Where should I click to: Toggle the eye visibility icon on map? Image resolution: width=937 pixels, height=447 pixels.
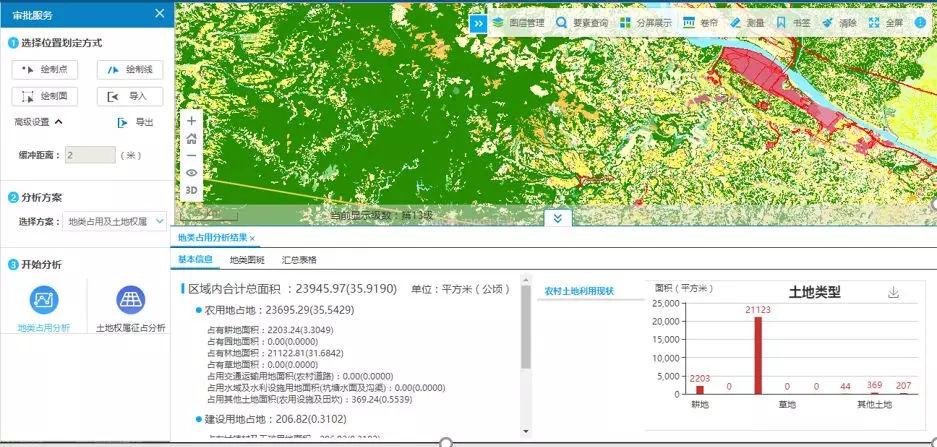pos(191,173)
